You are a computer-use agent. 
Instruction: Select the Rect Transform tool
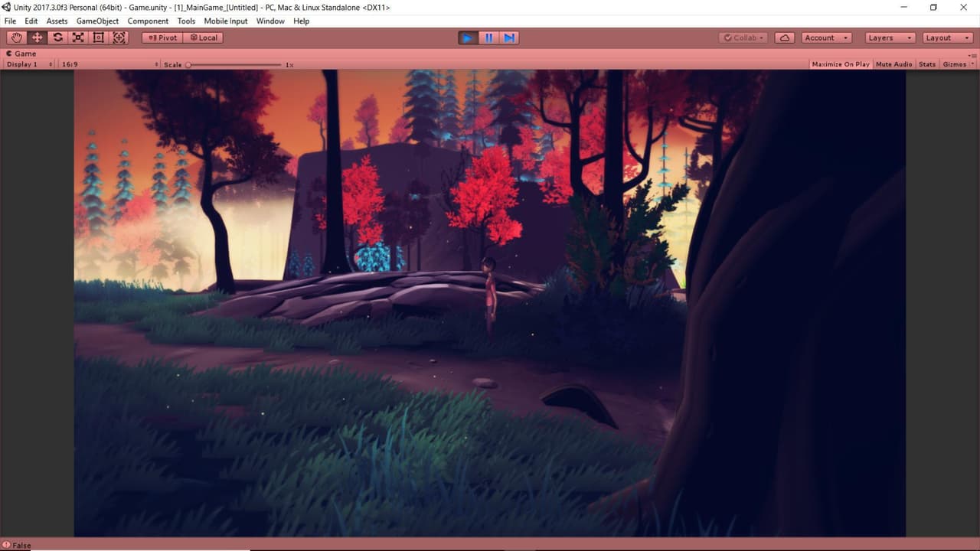click(99, 37)
